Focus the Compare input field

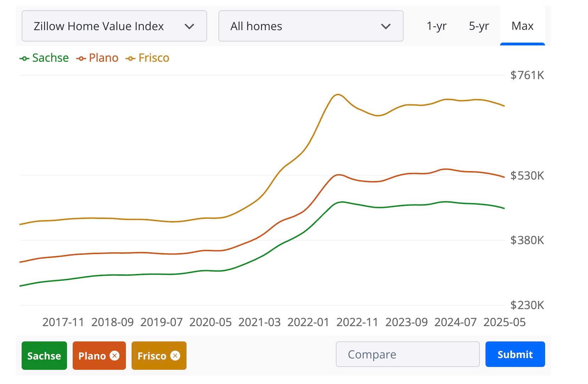(x=407, y=354)
